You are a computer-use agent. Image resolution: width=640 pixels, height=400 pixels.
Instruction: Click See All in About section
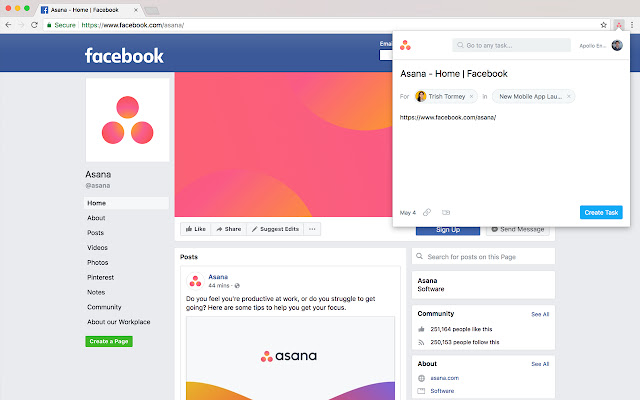[540, 364]
